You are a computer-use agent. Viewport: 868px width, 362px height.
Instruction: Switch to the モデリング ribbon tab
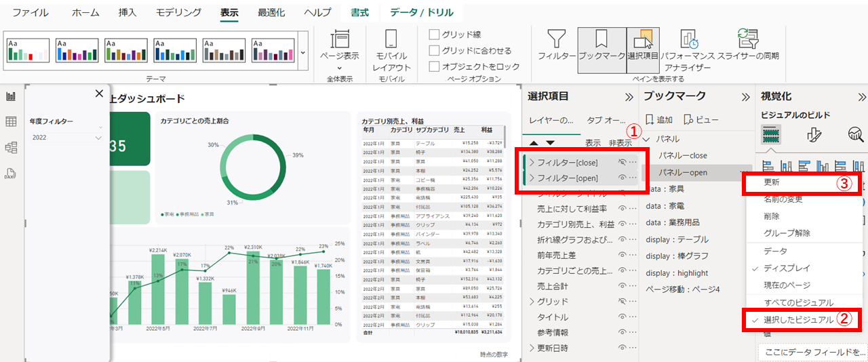pos(178,13)
